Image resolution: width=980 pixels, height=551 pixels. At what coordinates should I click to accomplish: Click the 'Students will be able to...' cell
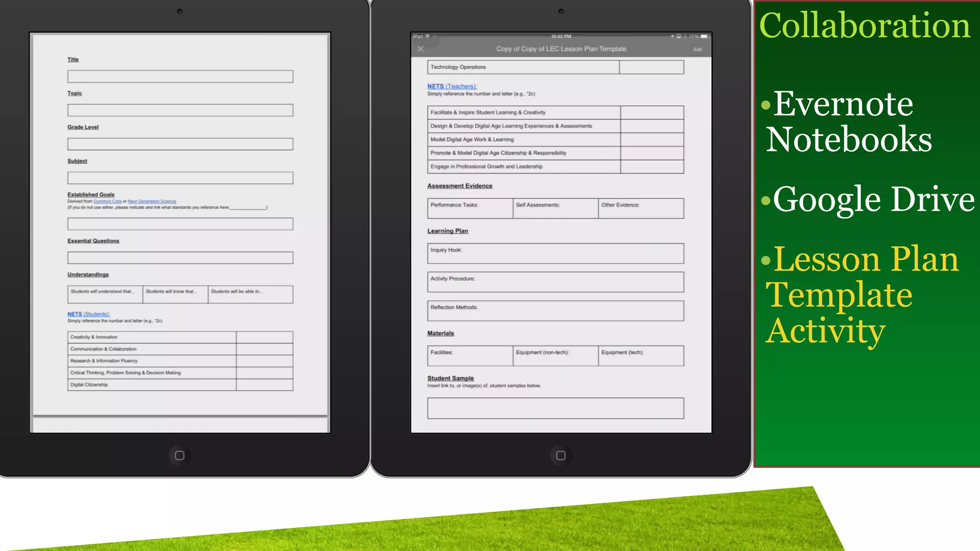251,295
